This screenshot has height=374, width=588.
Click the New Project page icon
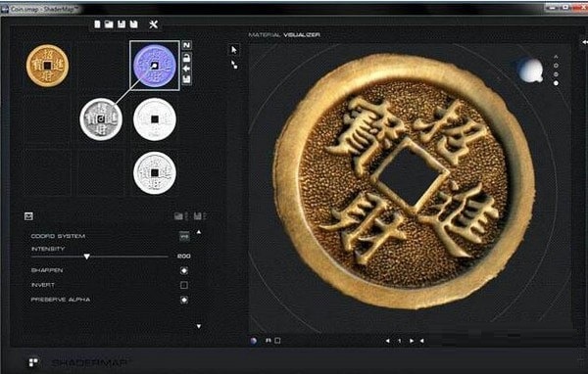[97, 24]
